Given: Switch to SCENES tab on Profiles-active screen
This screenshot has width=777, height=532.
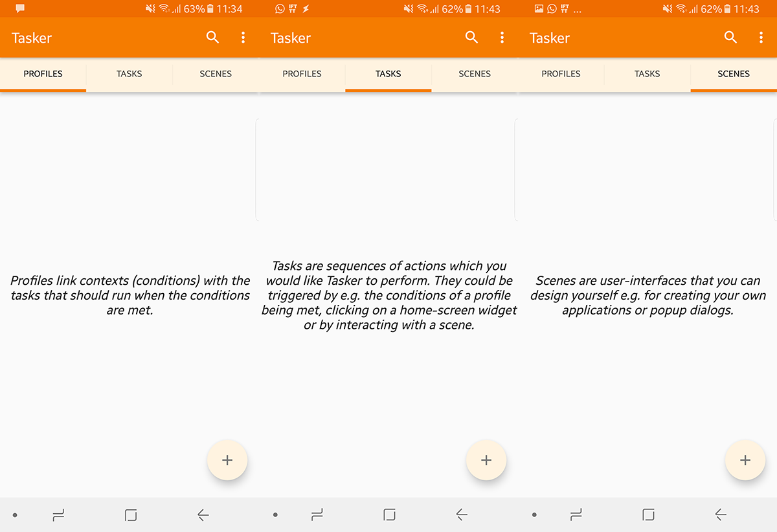Looking at the screenshot, I should pyautogui.click(x=216, y=74).
